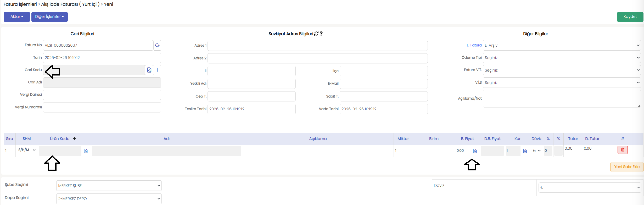Open the B. Fiyat price lookup icon

[x=475, y=151]
